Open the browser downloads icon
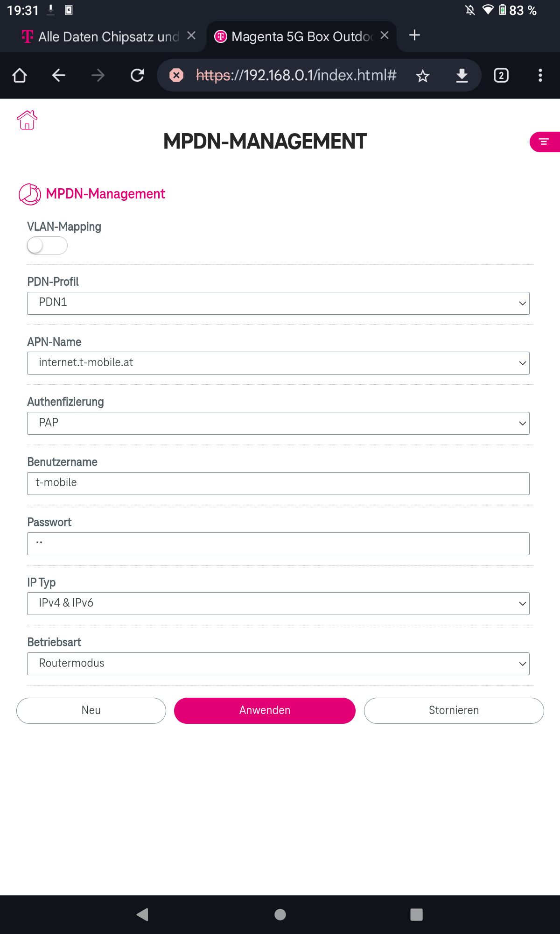 pos(462,75)
